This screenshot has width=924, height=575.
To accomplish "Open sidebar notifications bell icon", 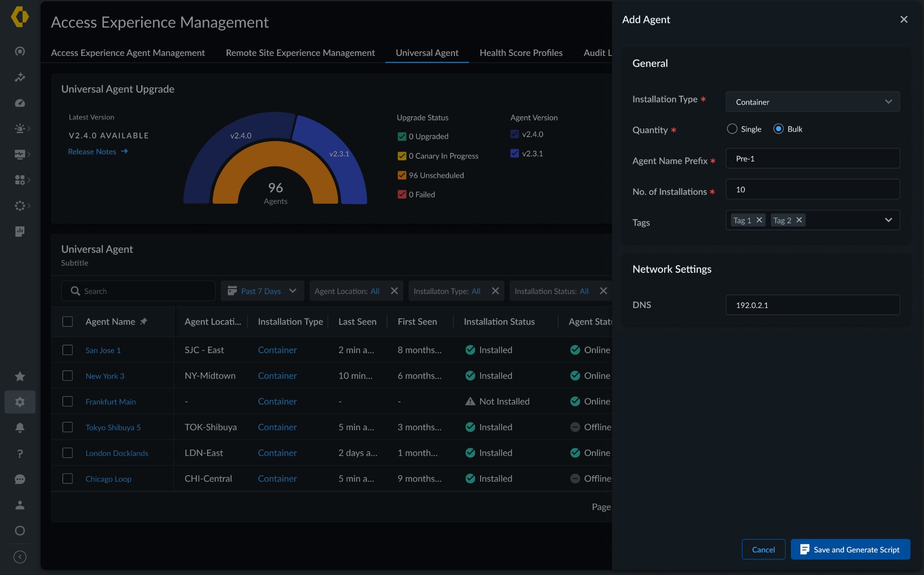I will (x=20, y=428).
